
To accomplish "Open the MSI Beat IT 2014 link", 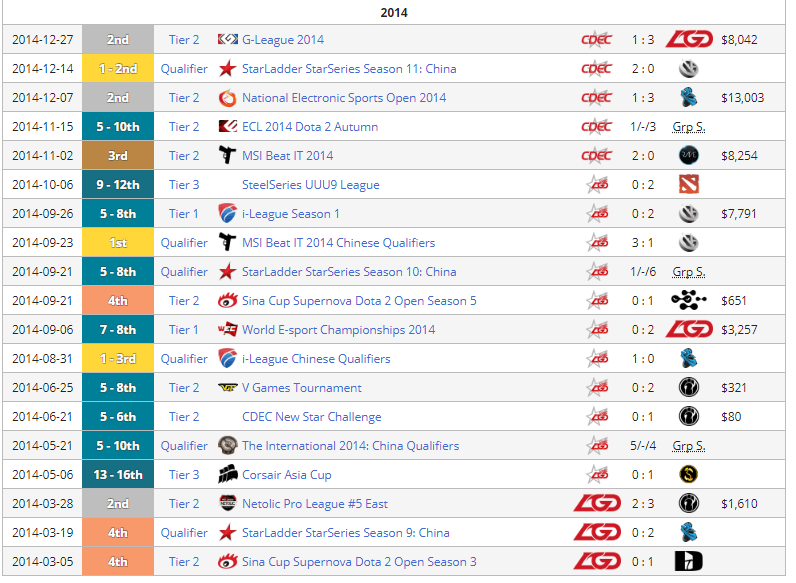I will pos(287,155).
